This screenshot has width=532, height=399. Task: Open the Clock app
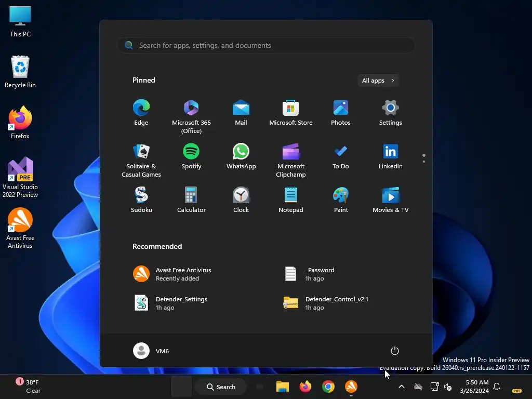tap(241, 200)
